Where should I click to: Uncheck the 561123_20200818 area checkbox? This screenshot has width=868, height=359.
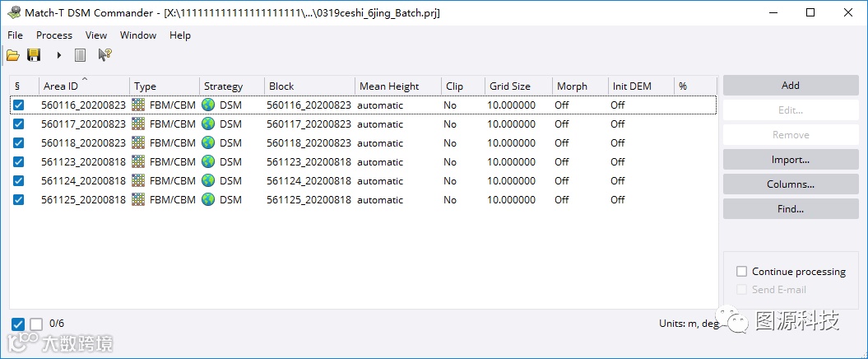pos(18,161)
